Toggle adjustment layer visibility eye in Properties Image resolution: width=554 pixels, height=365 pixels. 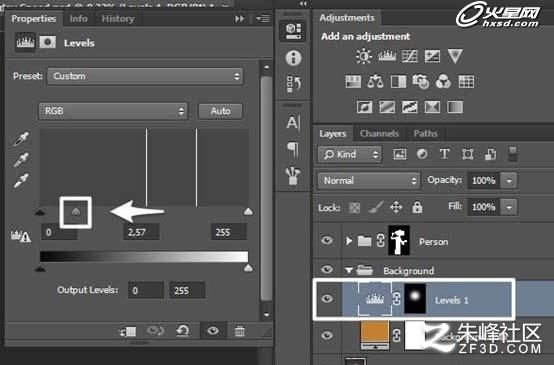pos(213,331)
